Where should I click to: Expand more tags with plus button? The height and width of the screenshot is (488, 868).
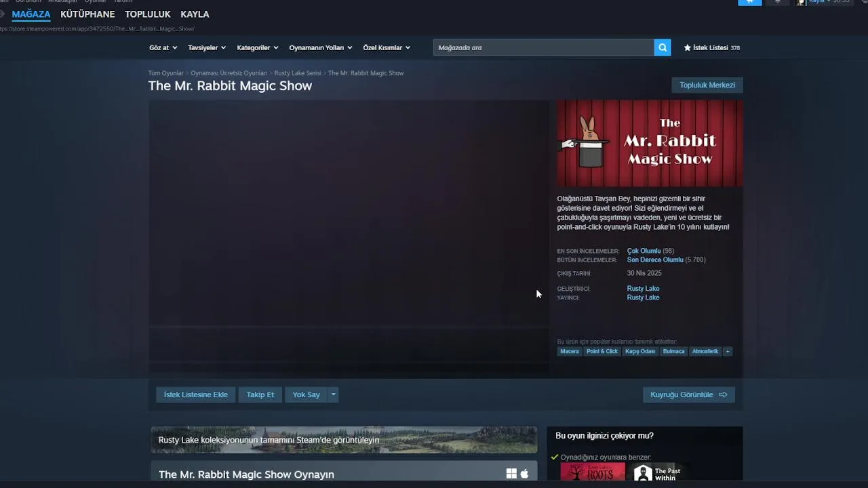[728, 351]
